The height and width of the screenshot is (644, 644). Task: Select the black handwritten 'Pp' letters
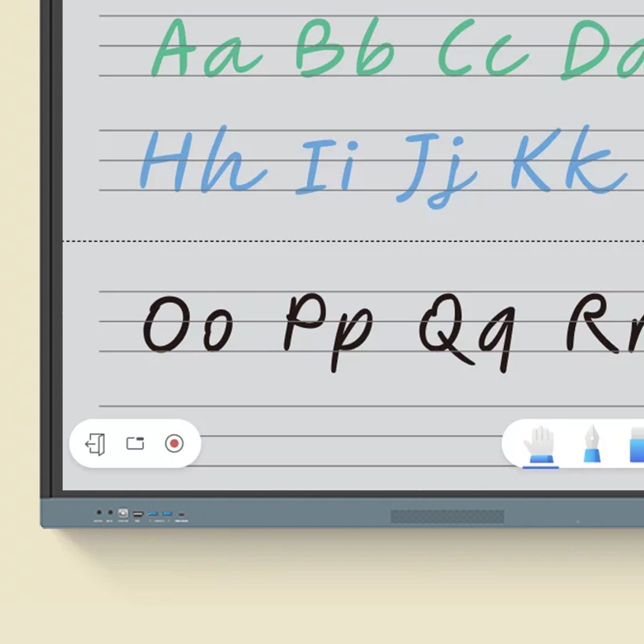327,328
